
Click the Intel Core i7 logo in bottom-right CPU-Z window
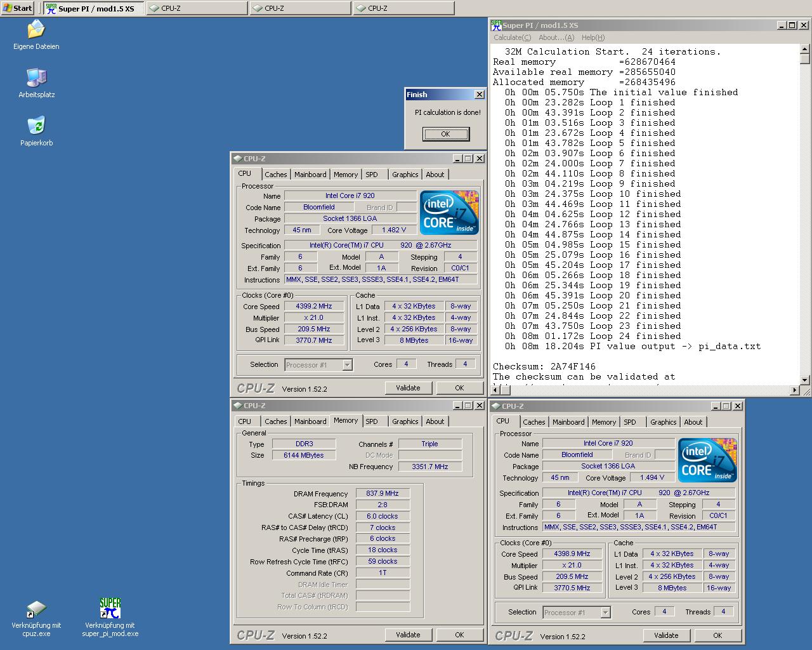(x=707, y=460)
